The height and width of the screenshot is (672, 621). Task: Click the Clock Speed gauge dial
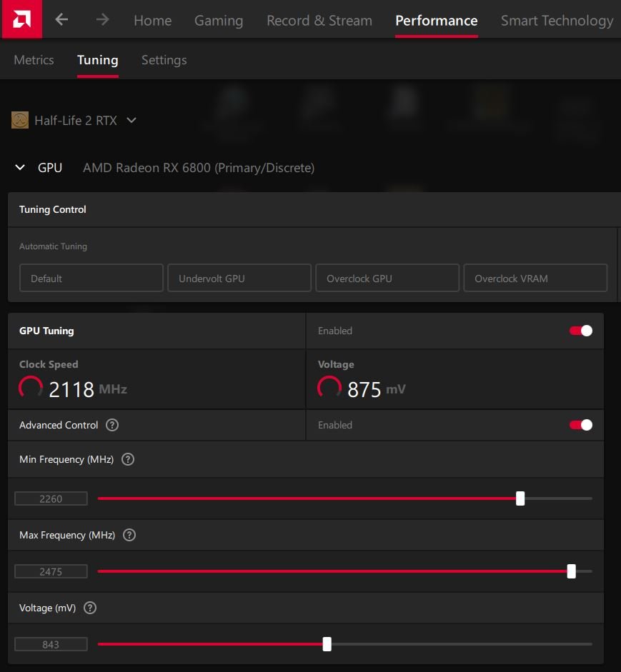tap(31, 387)
